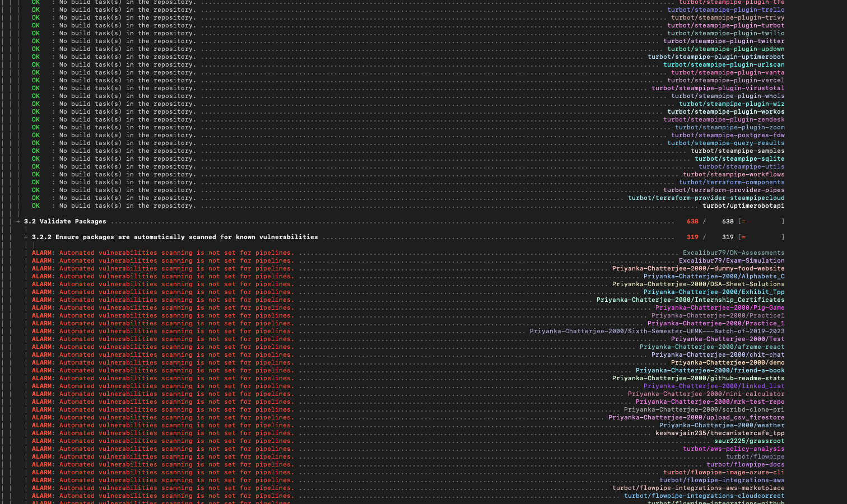Click turbot/steampipe-workflows repository name

pos(734,175)
